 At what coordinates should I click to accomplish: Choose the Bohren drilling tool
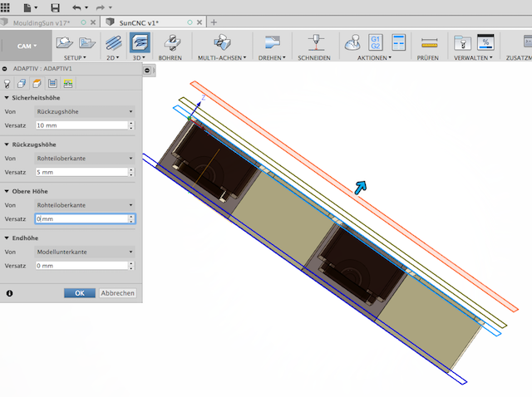click(x=171, y=42)
